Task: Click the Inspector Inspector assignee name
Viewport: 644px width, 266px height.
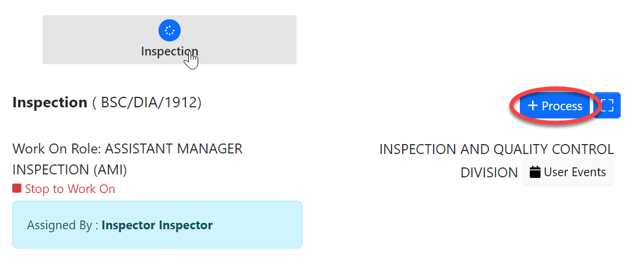Action: [157, 225]
